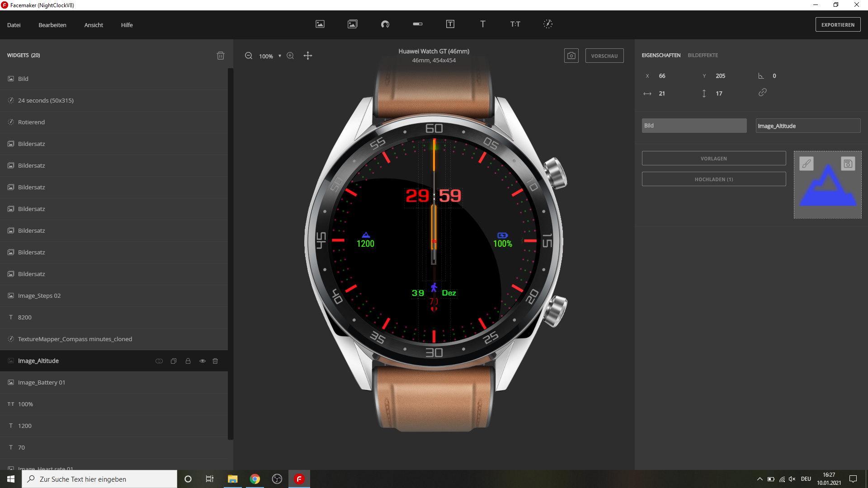Add a single text widget from toolbar

(x=483, y=24)
